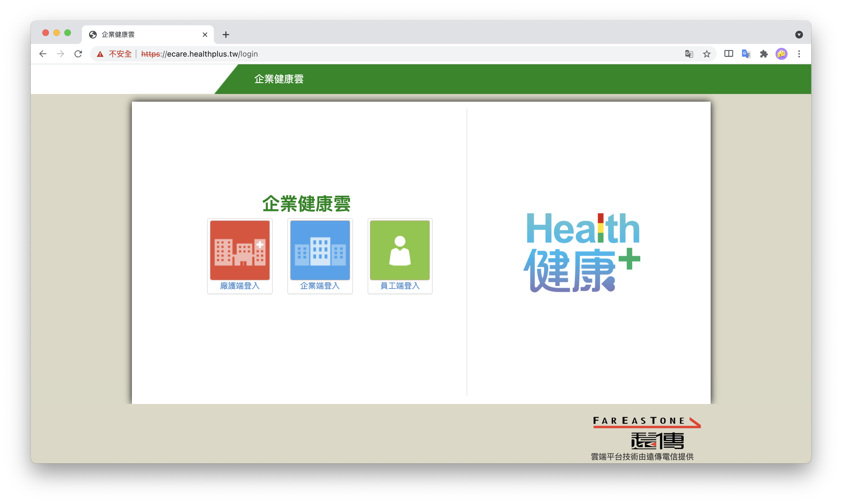This screenshot has width=842, height=504.
Task: Open the Chrome three-dot menu
Action: [799, 54]
